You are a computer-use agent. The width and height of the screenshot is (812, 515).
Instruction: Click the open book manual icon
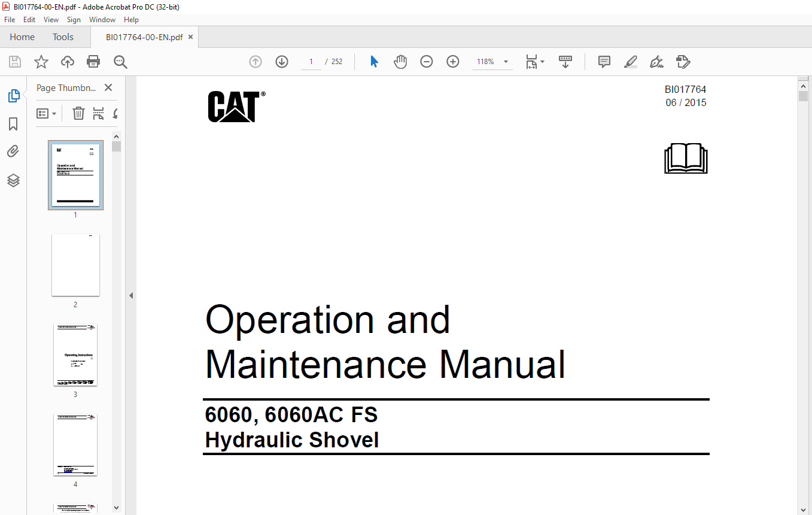(x=686, y=158)
